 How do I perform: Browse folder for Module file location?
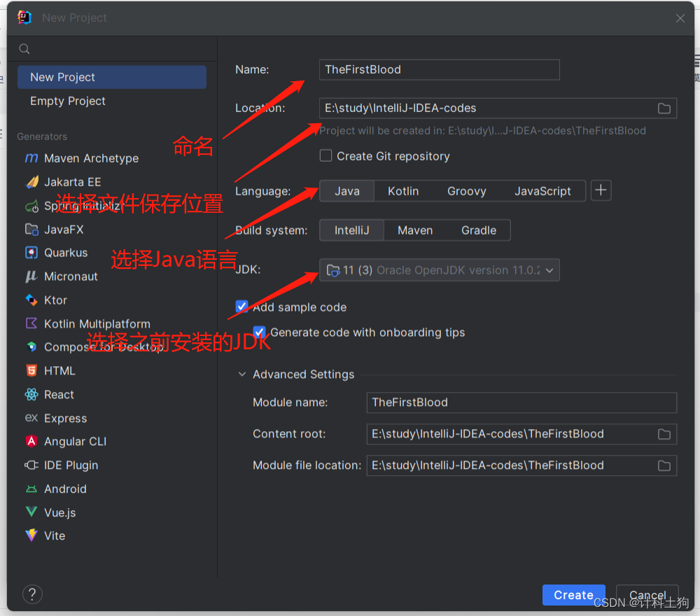tap(664, 465)
